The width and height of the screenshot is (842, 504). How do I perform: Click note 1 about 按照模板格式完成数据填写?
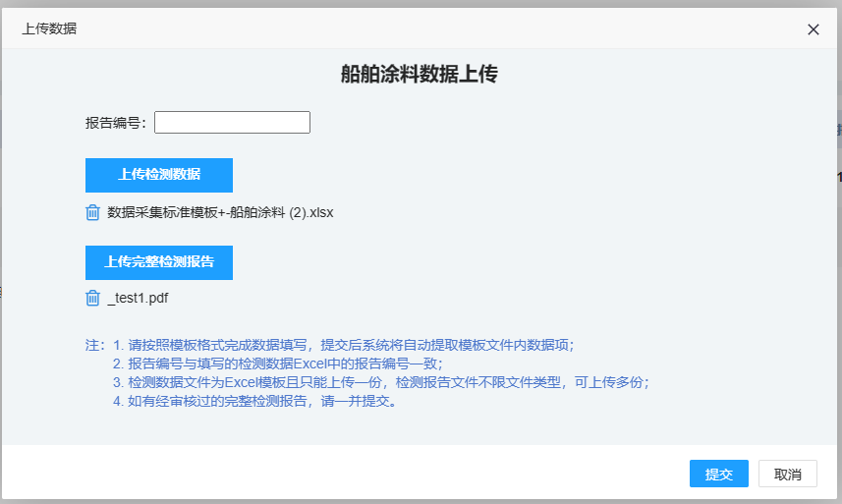pos(343,345)
